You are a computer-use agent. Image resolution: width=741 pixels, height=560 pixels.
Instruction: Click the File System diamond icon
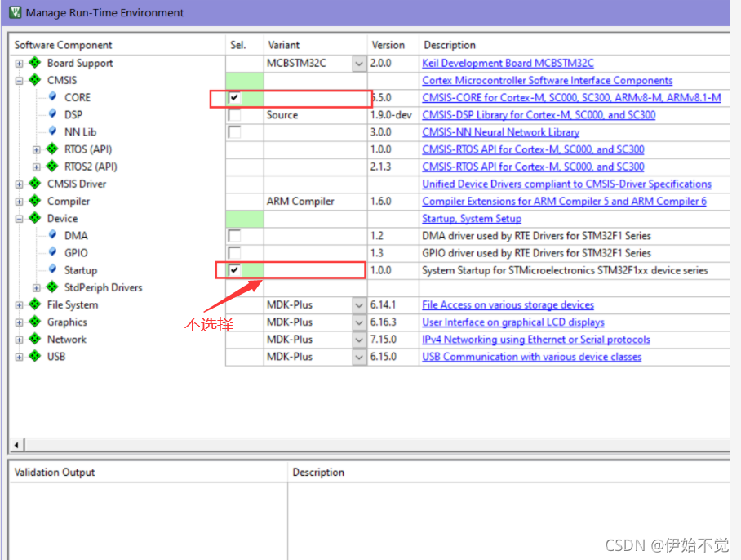coord(35,304)
